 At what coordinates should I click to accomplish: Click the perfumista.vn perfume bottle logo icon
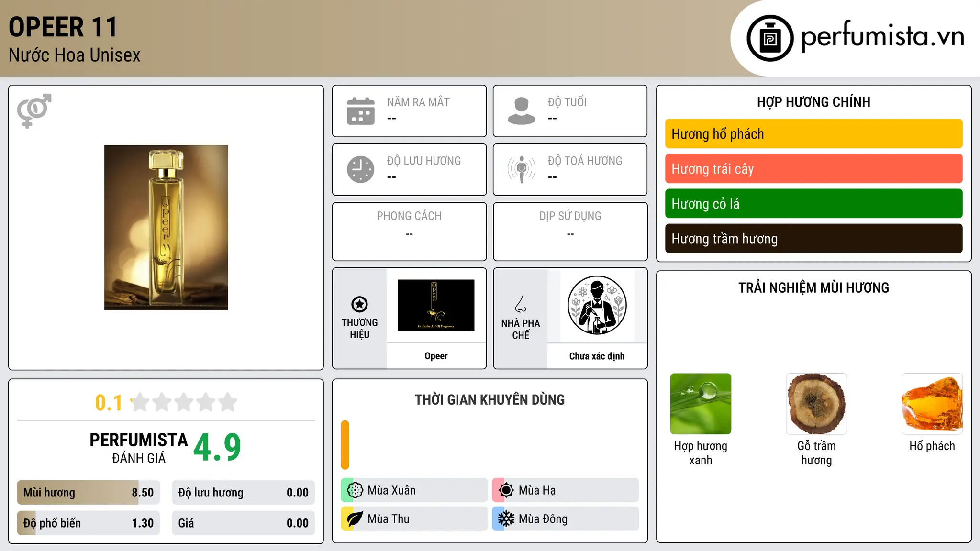770,38
